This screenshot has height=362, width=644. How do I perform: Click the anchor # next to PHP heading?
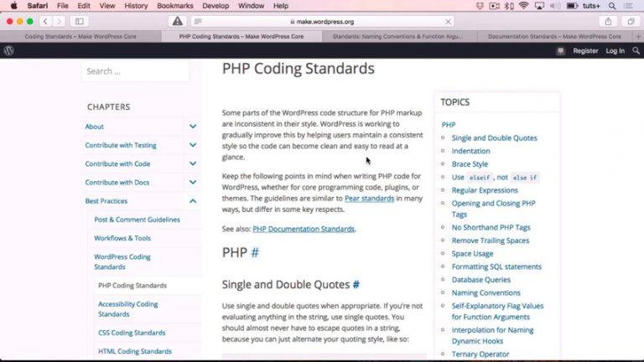(255, 252)
